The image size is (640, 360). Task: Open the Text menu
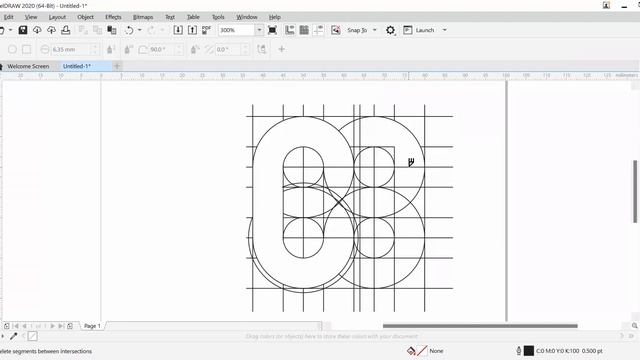tap(170, 17)
